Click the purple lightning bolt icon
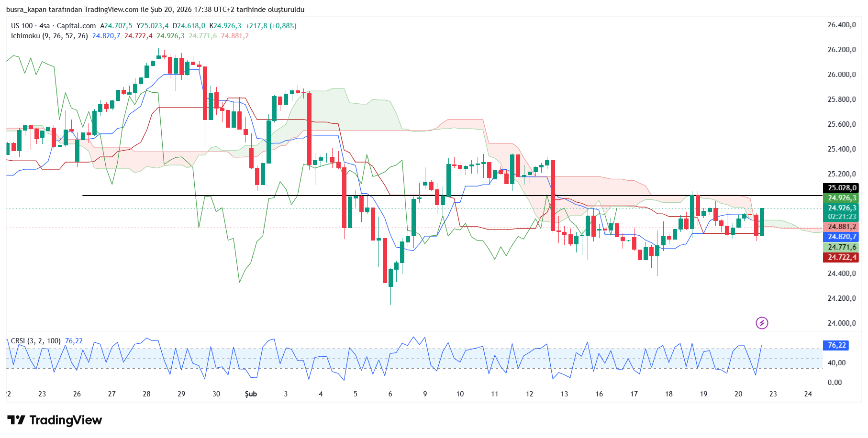 (x=761, y=323)
